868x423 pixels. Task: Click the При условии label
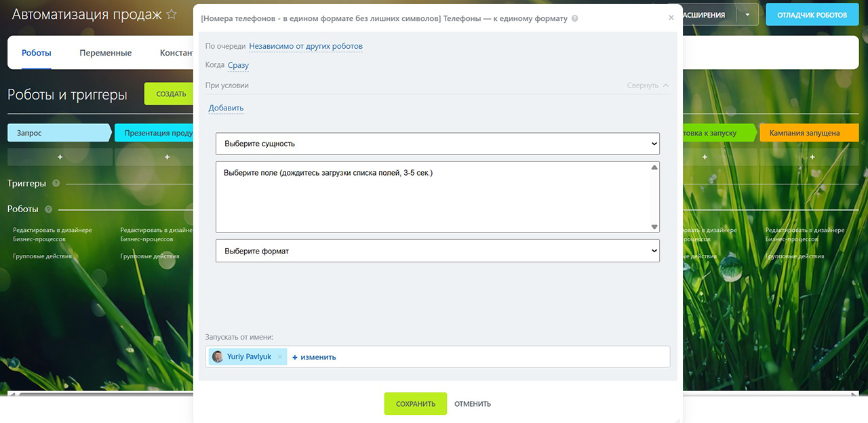click(227, 85)
